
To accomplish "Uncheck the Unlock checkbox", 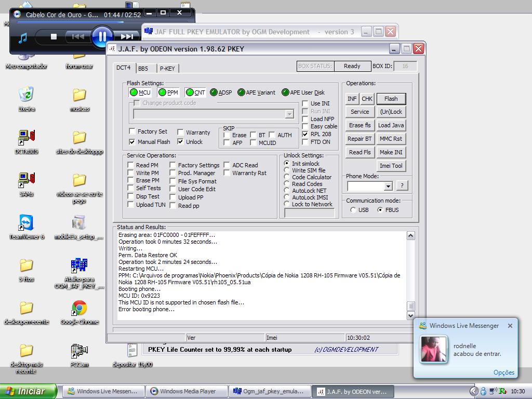I will click(x=180, y=142).
